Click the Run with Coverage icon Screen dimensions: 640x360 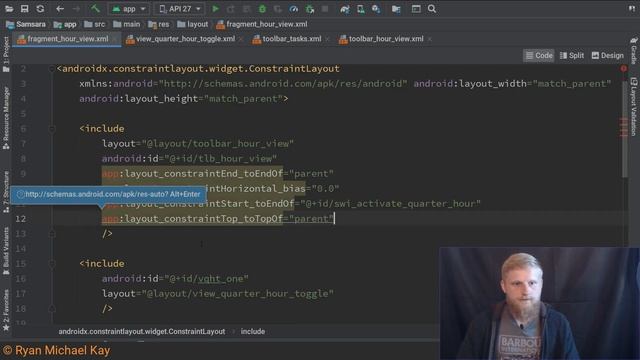point(278,9)
